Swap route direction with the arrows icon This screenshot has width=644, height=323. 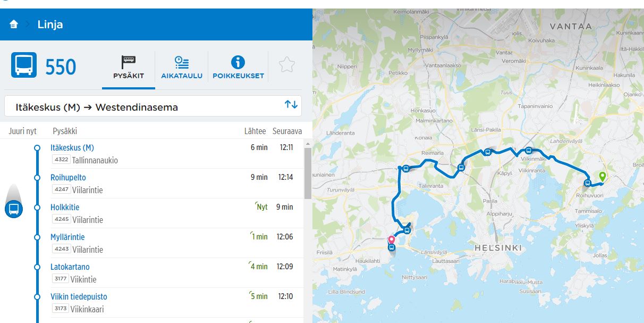291,105
